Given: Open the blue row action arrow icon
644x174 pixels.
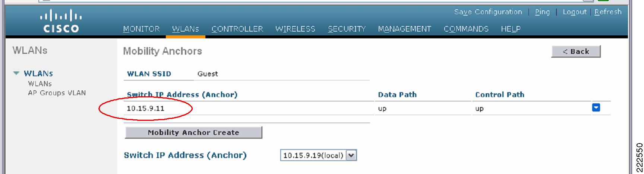Looking at the screenshot, I should [x=596, y=108].
